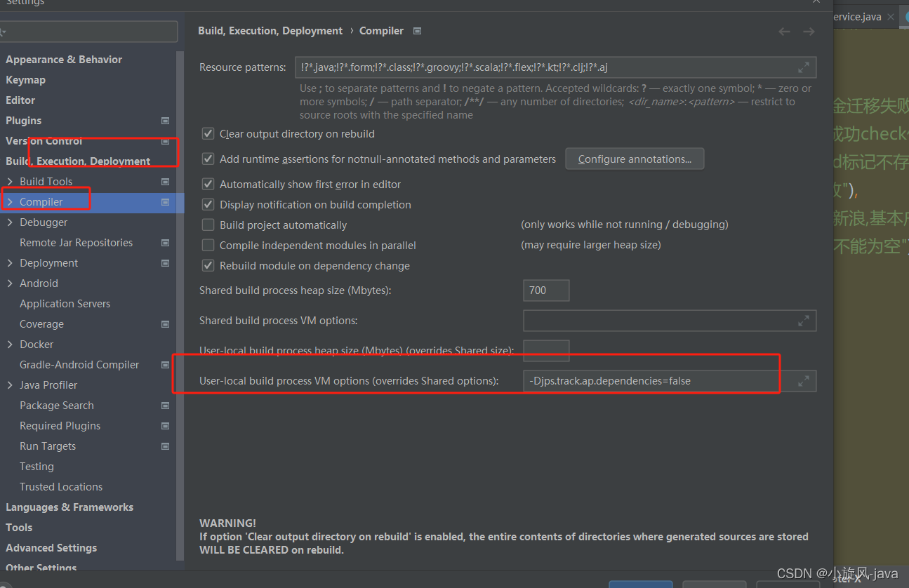Enable Compile independent modules in parallel
Image resolution: width=909 pixels, height=588 pixels.
point(208,245)
